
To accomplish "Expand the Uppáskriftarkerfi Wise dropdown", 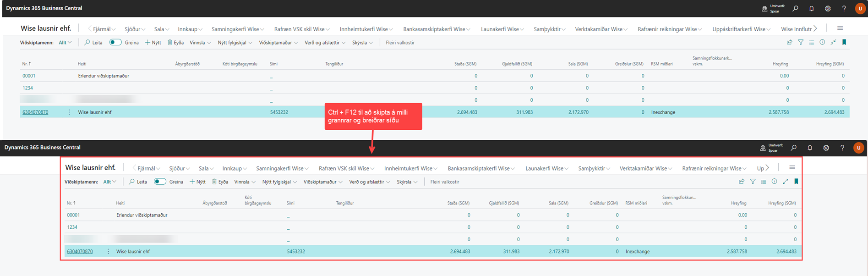I will [741, 29].
